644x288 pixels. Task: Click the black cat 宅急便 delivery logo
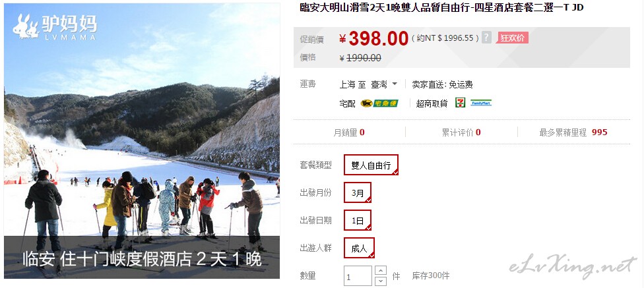click(379, 103)
